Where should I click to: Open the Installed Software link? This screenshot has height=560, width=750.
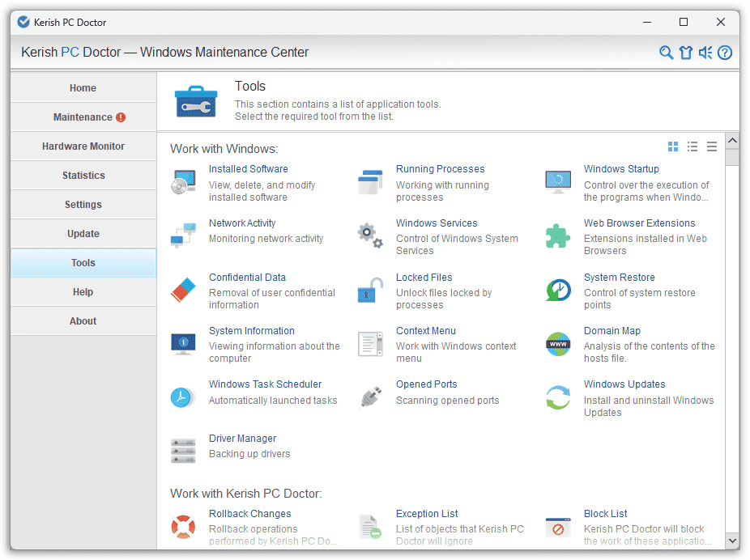pyautogui.click(x=249, y=169)
